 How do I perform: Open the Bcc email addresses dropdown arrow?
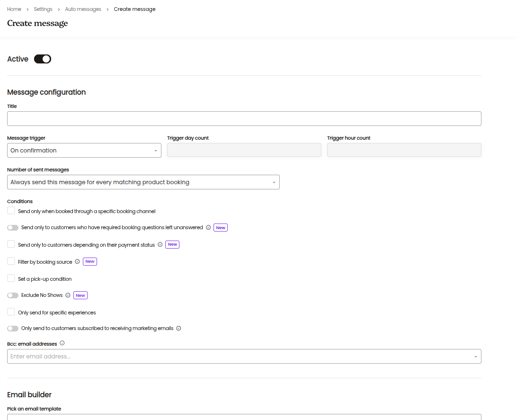click(x=475, y=357)
